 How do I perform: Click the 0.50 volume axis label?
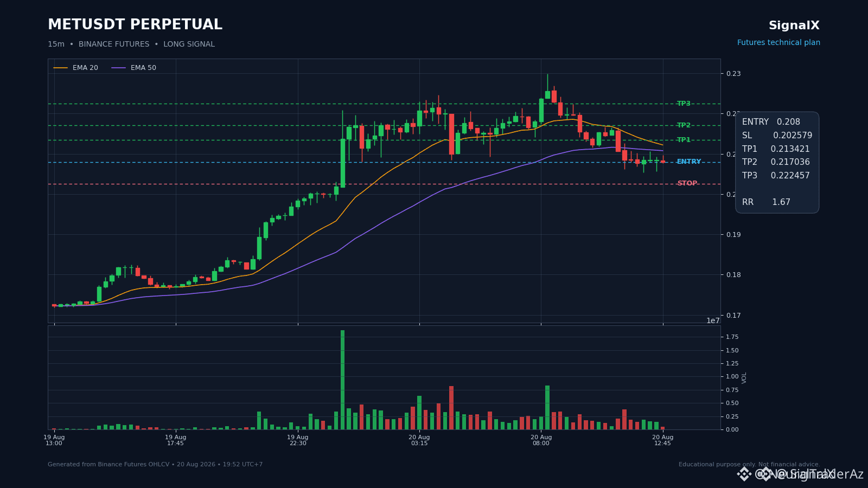click(732, 403)
